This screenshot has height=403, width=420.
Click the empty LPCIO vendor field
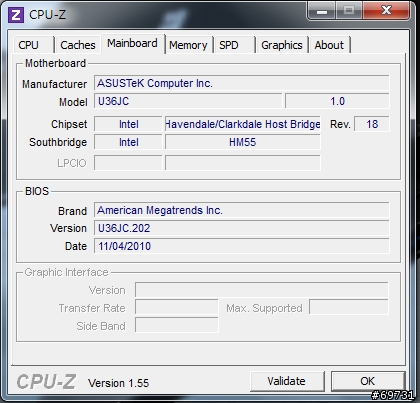(128, 163)
